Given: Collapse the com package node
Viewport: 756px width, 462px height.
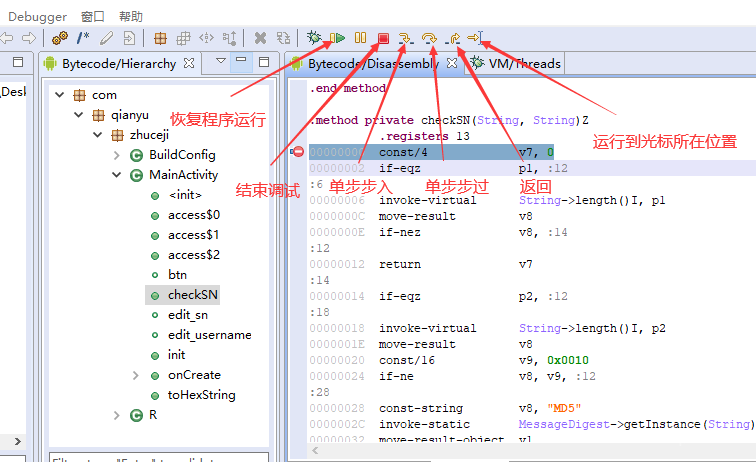Looking at the screenshot, I should pos(60,95).
